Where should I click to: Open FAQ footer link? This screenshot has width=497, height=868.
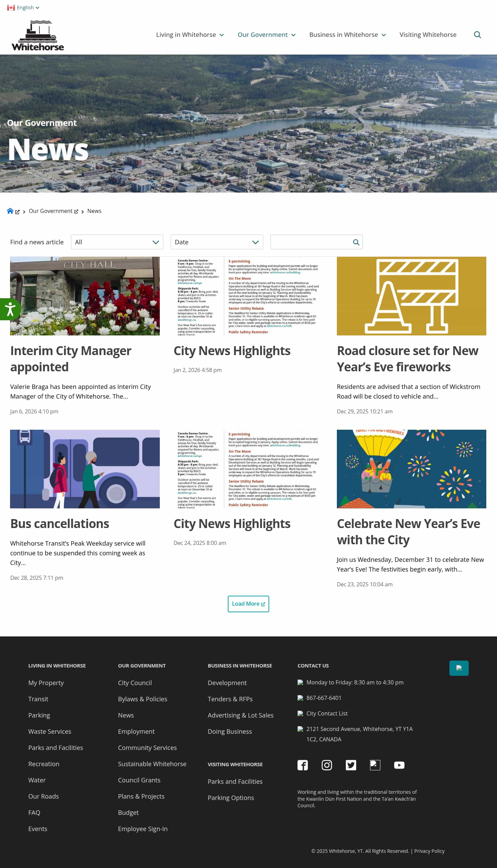pos(34,813)
